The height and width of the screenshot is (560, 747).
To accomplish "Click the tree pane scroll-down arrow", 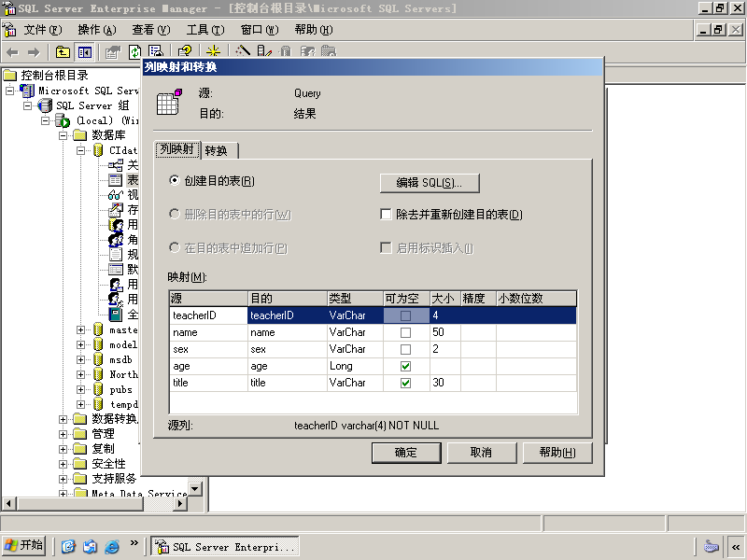I will click(195, 489).
